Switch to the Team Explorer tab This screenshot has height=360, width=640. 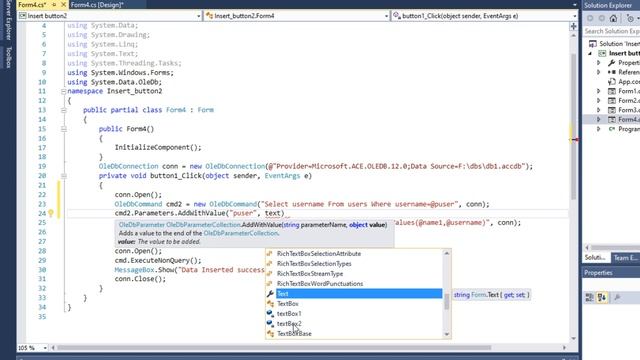(x=625, y=258)
